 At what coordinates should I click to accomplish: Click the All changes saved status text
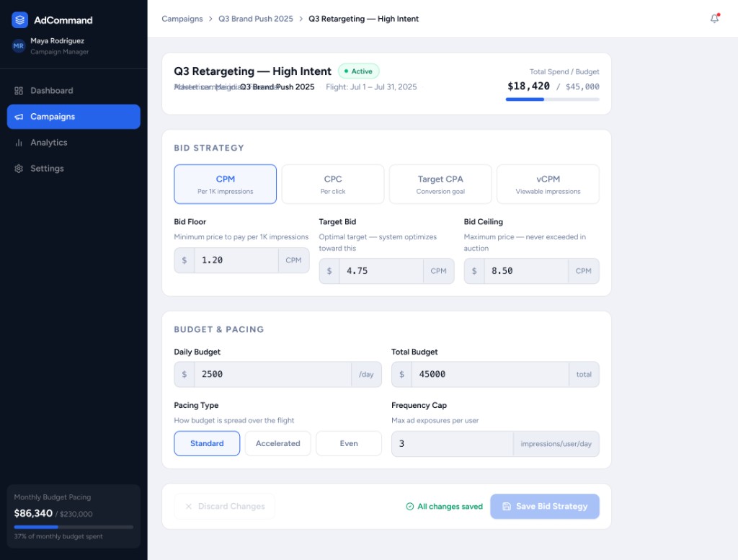[x=450, y=507]
